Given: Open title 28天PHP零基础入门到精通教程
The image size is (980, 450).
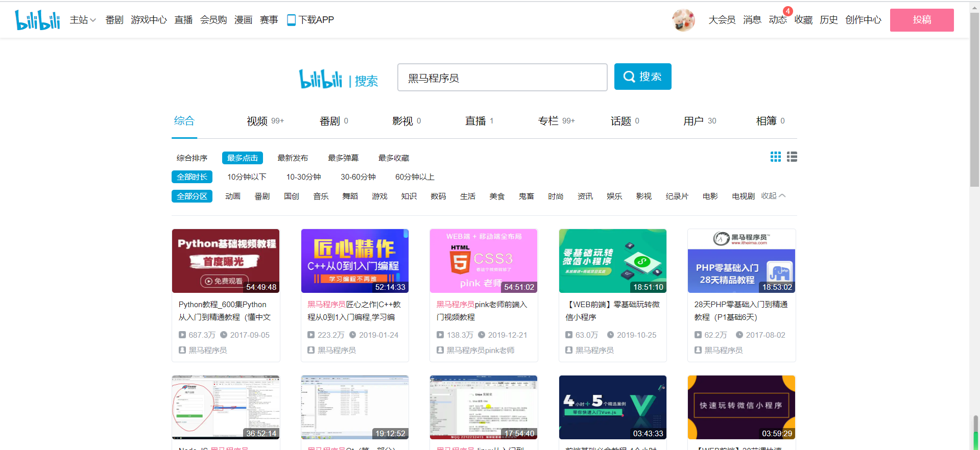Looking at the screenshot, I should (741, 311).
